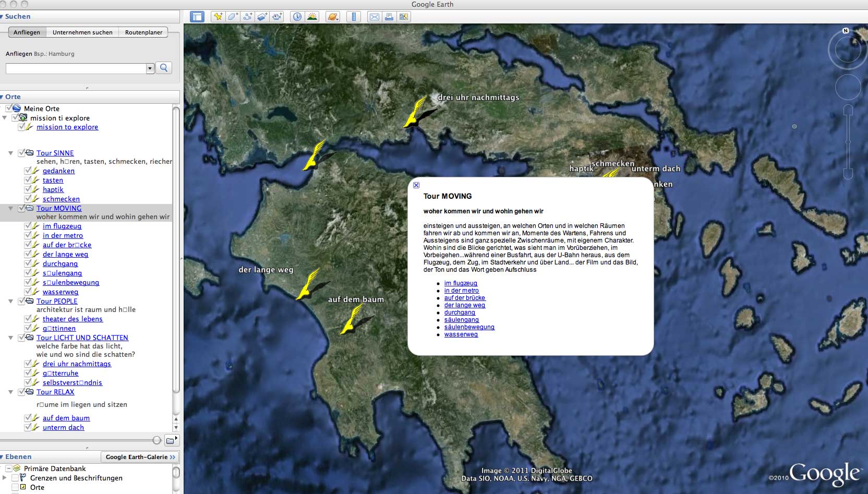This screenshot has width=868, height=494.
Task: Click the north compass N marker
Action: [846, 31]
